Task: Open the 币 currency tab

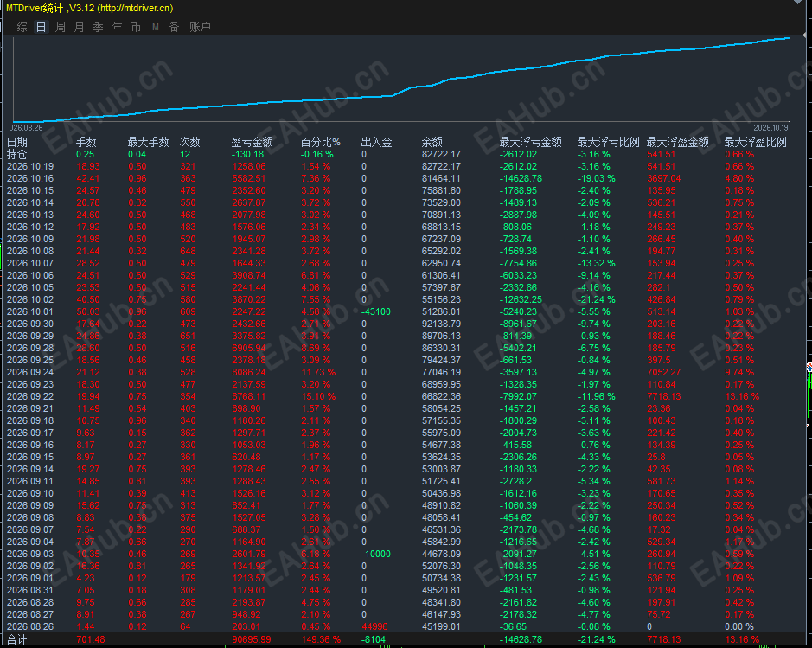Action: click(136, 27)
